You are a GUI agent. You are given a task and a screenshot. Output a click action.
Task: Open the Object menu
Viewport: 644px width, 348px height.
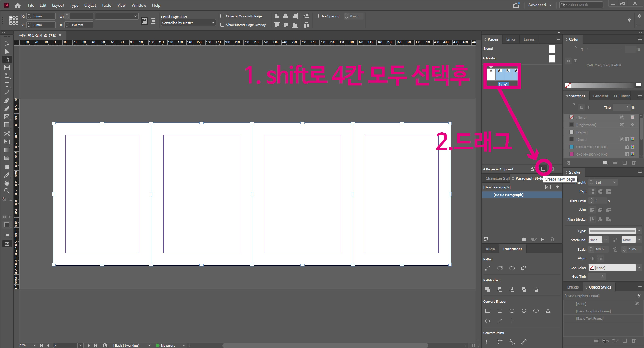click(90, 5)
